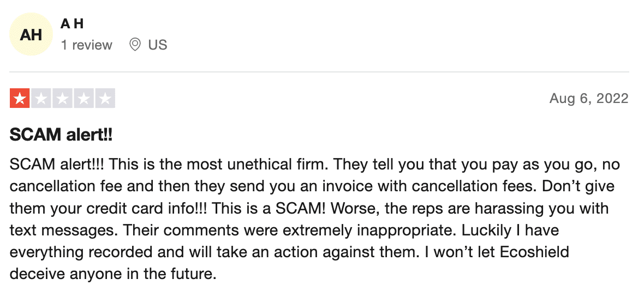The image size is (644, 291).
Task: Open the bold SCAM alert!! review title
Action: [x=61, y=135]
